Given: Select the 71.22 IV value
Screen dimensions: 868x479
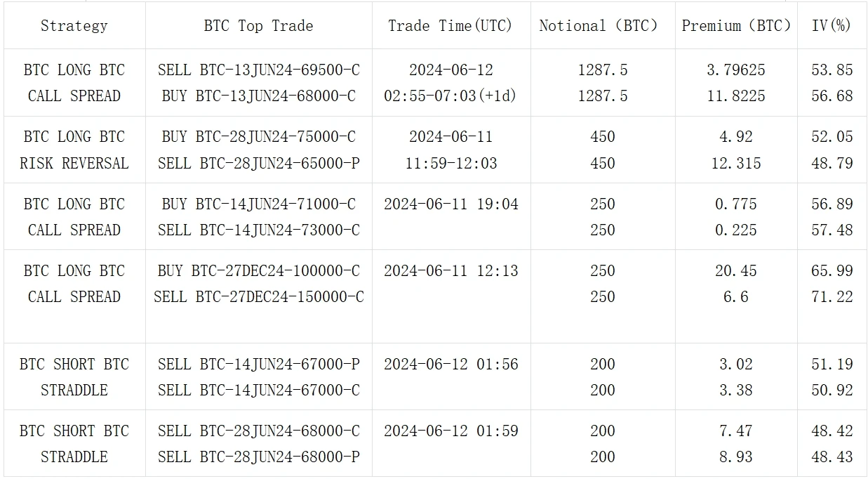Looking at the screenshot, I should tap(832, 297).
